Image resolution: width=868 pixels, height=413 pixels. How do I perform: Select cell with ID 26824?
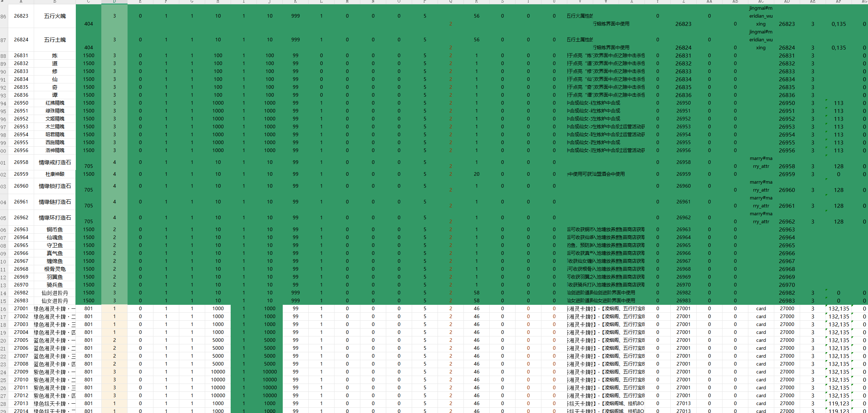[21, 40]
